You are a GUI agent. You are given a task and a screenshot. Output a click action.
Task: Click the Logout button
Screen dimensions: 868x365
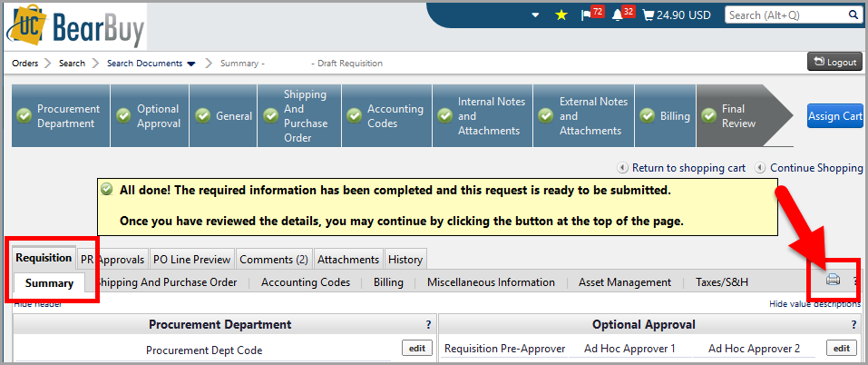(x=834, y=62)
